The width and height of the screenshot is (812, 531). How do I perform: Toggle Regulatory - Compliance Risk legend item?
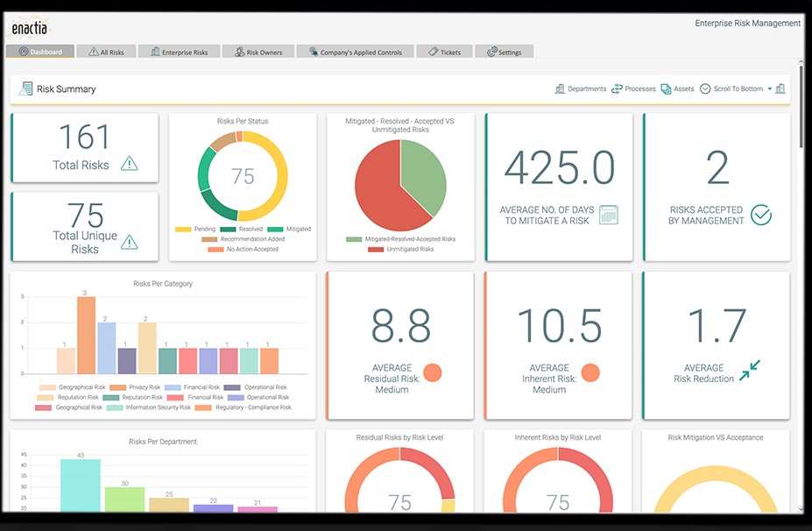click(243, 407)
